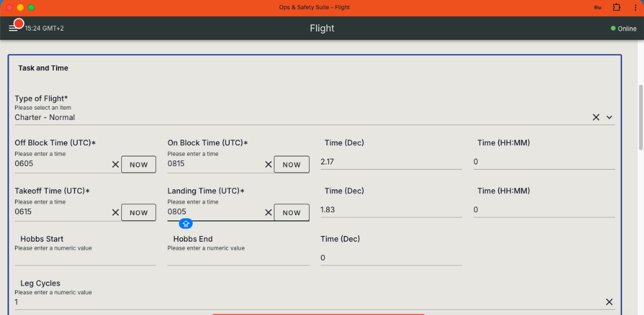This screenshot has height=315, width=644.
Task: Clear the Type of Flight selection
Action: (x=596, y=117)
